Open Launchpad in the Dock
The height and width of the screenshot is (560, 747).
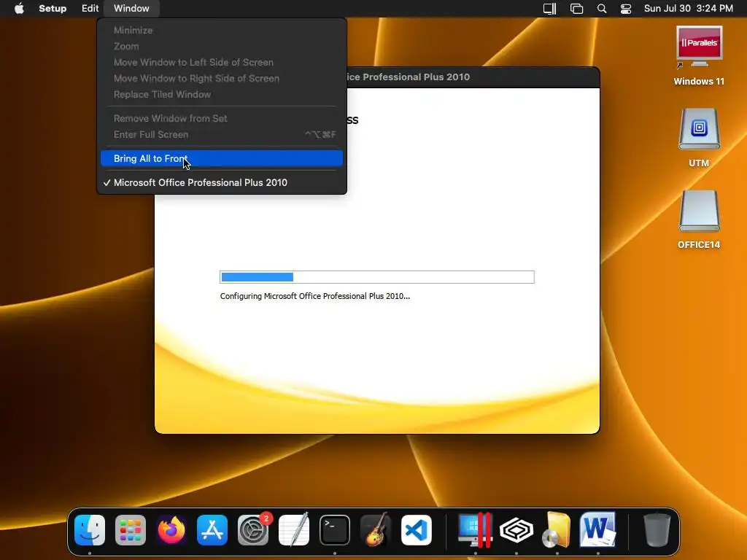[x=131, y=530]
